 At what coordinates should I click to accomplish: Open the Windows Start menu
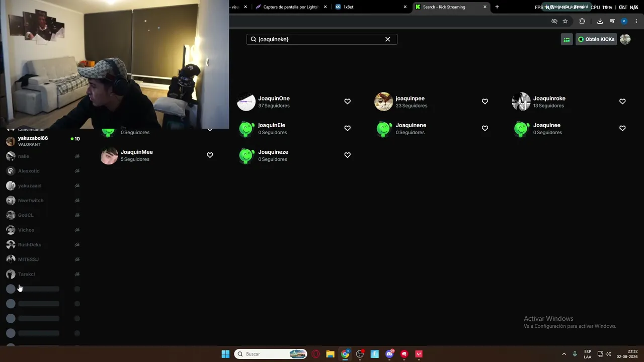[225, 354]
